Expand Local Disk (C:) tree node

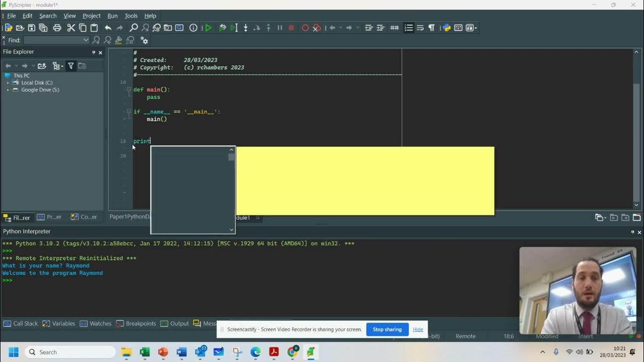point(8,82)
